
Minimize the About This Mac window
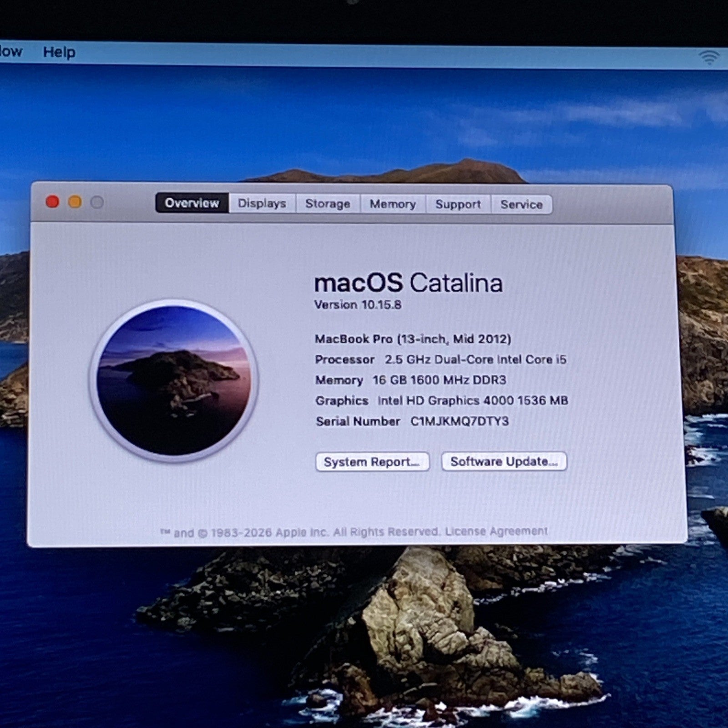pos(75,202)
